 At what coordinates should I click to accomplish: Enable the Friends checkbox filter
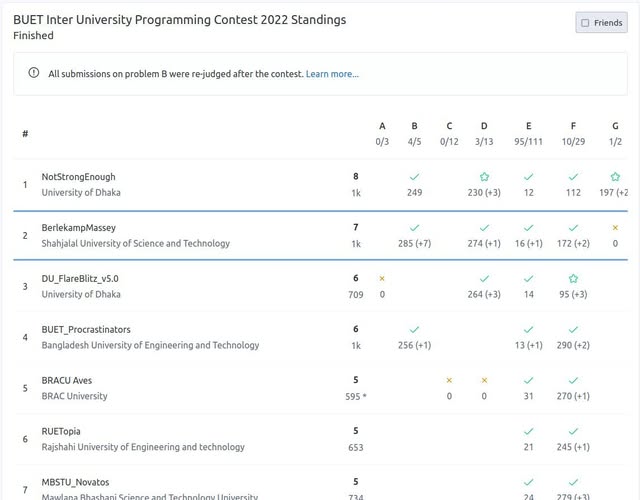coord(585,23)
